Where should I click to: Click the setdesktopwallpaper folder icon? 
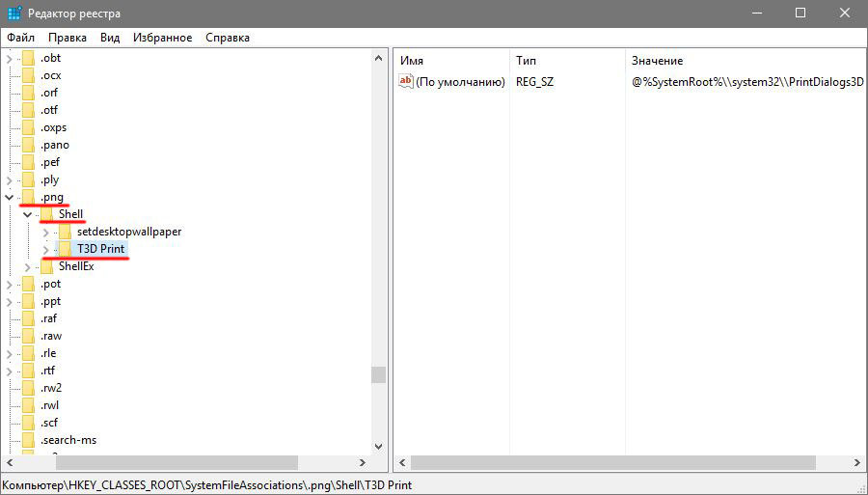click(65, 232)
